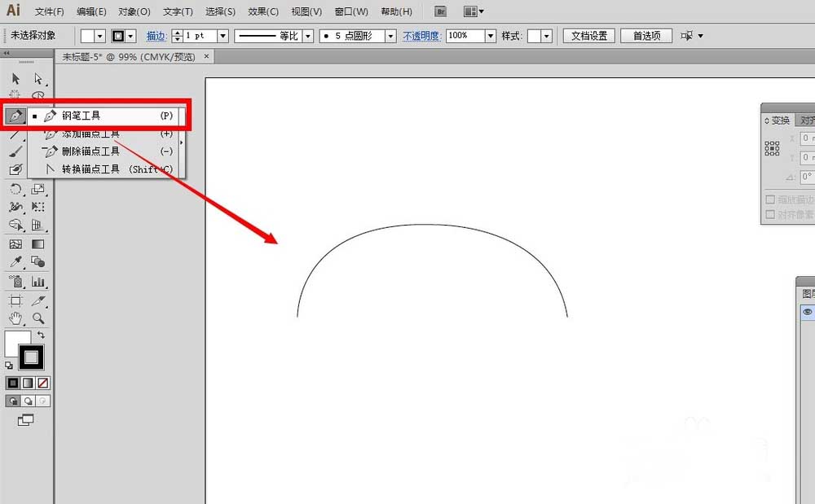Click the Gradient tool icon
Image resolution: width=815 pixels, height=504 pixels.
coord(37,243)
